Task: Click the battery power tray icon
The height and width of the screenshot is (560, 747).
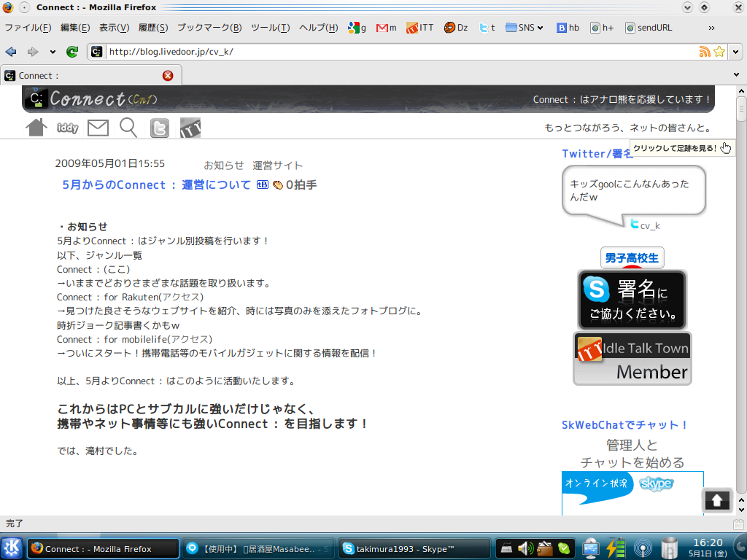Action: coord(616,548)
